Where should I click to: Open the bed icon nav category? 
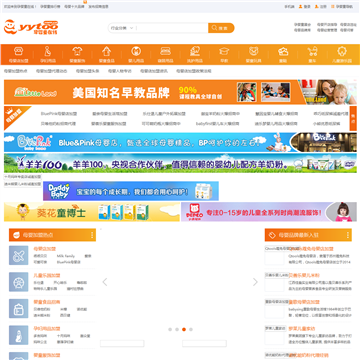(x=165, y=54)
